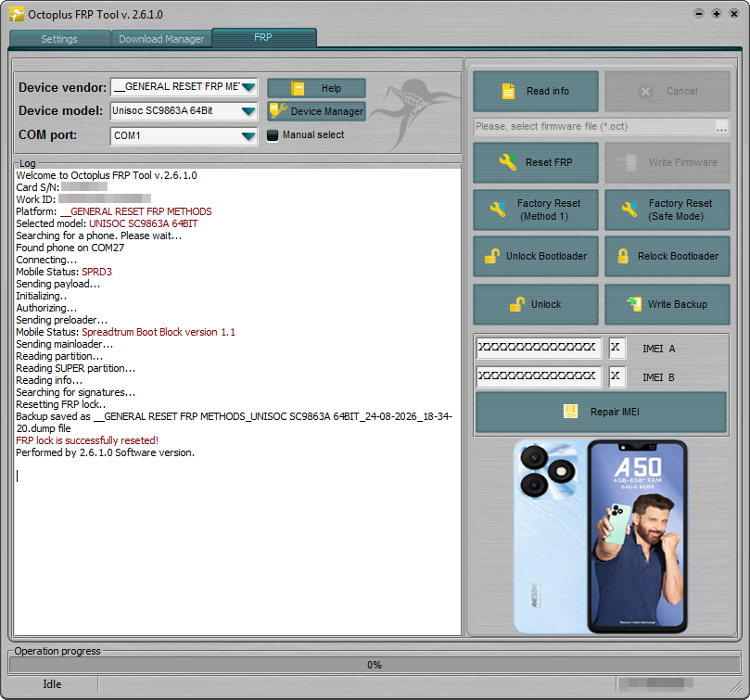Click the Factory Reset (Method 1) wrench icon
The height and width of the screenshot is (700, 750).
click(498, 210)
